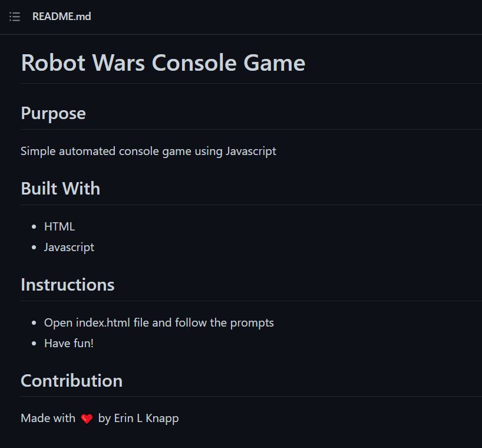Click the heart emoji in Contribution section
Screen dimensions: 482x448
point(86,417)
